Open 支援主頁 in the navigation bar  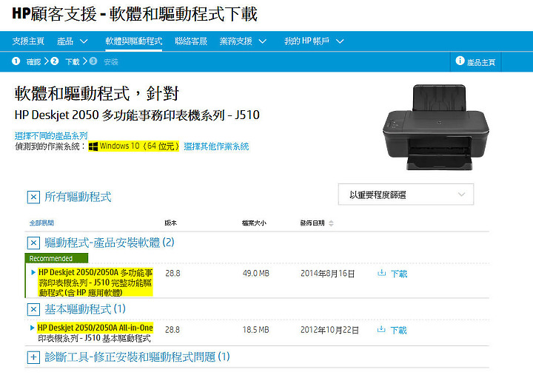[28, 41]
